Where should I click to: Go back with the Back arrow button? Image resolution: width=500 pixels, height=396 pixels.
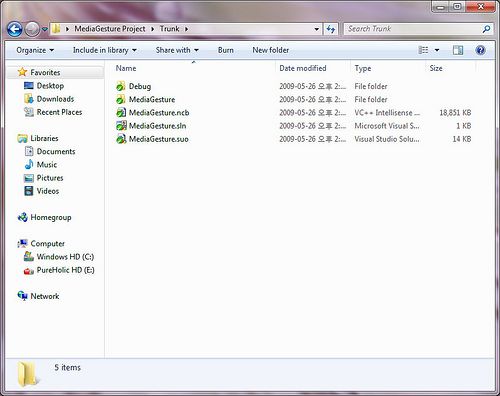[15, 29]
